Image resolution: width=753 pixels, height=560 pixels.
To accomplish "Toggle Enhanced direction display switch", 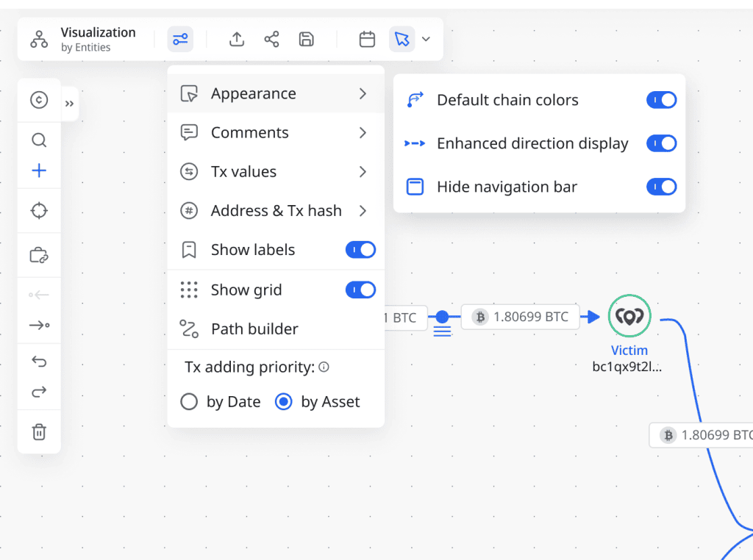I will click(x=661, y=143).
